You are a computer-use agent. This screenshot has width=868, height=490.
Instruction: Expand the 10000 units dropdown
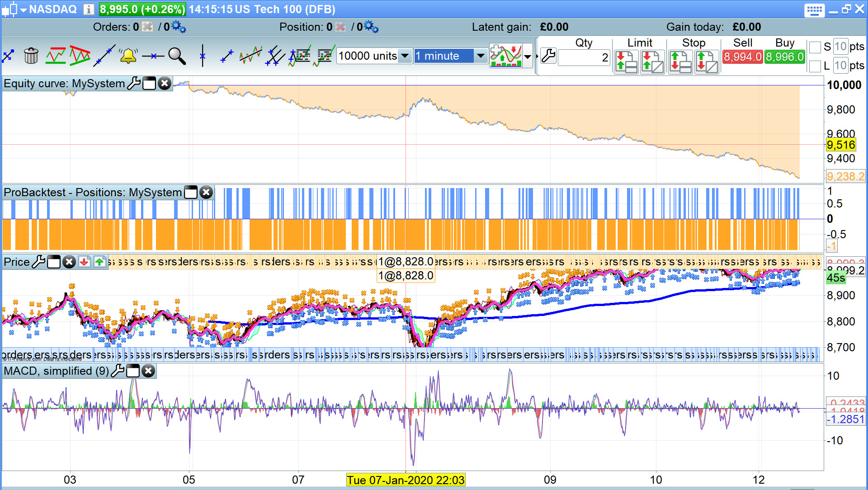405,56
